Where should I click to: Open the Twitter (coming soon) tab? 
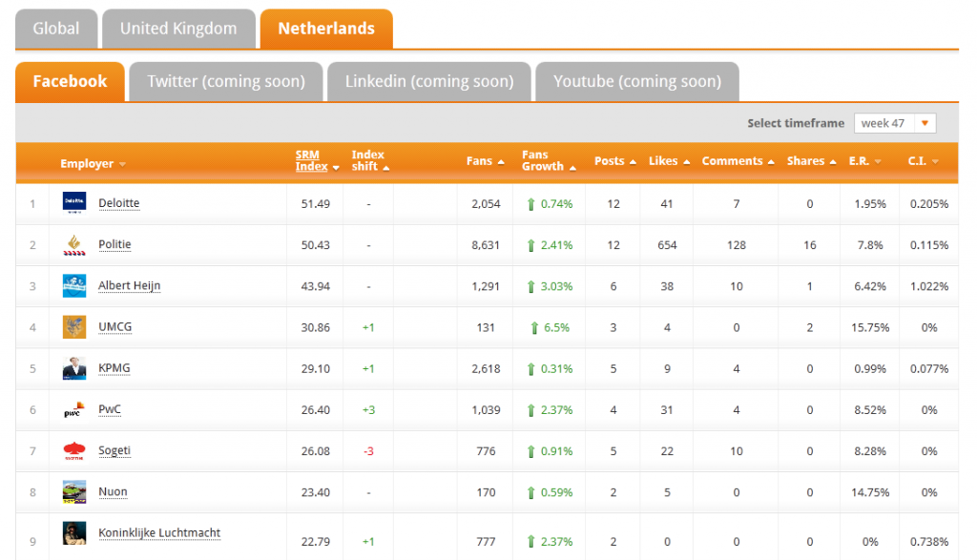(x=226, y=82)
